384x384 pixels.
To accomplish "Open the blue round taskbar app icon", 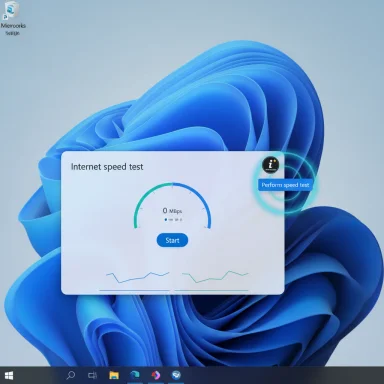I will click(x=176, y=375).
